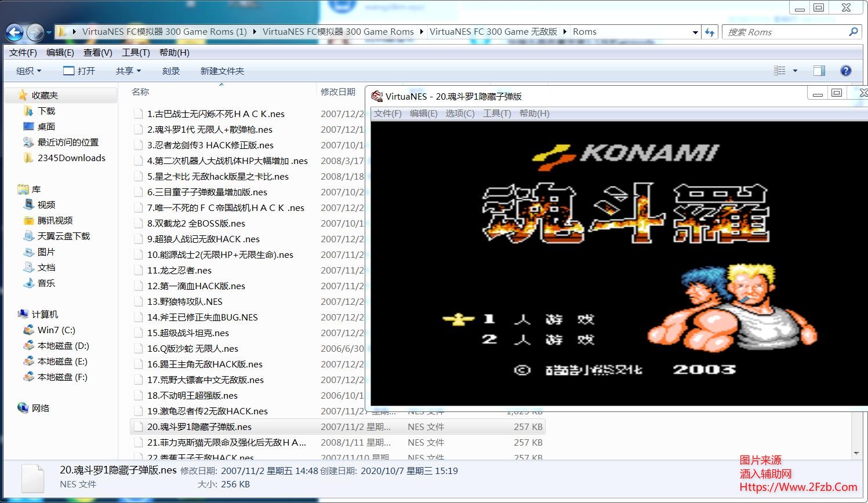Click the search magnifier icon
This screenshot has width=868, height=503.
coord(853,32)
